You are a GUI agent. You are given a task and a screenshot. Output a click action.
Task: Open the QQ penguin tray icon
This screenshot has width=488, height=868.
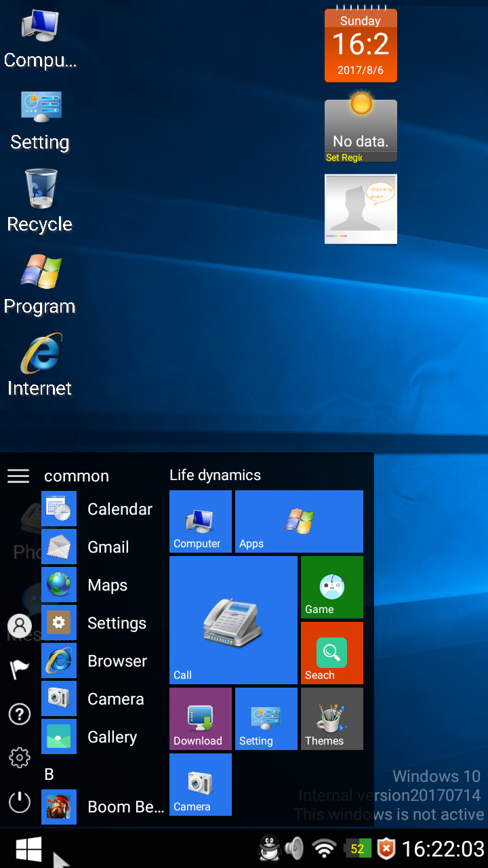(x=270, y=848)
